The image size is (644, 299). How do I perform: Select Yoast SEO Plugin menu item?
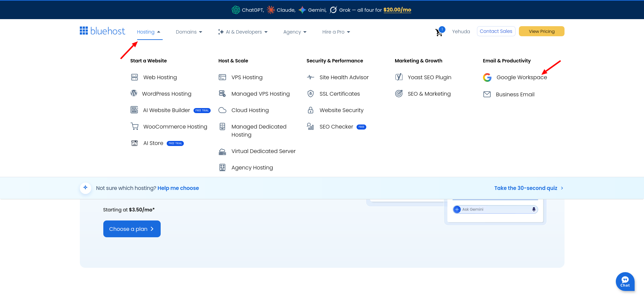(429, 77)
